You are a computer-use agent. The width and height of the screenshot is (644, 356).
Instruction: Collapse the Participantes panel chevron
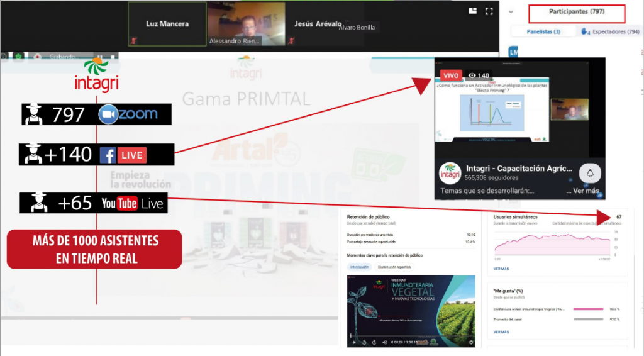pyautogui.click(x=511, y=11)
